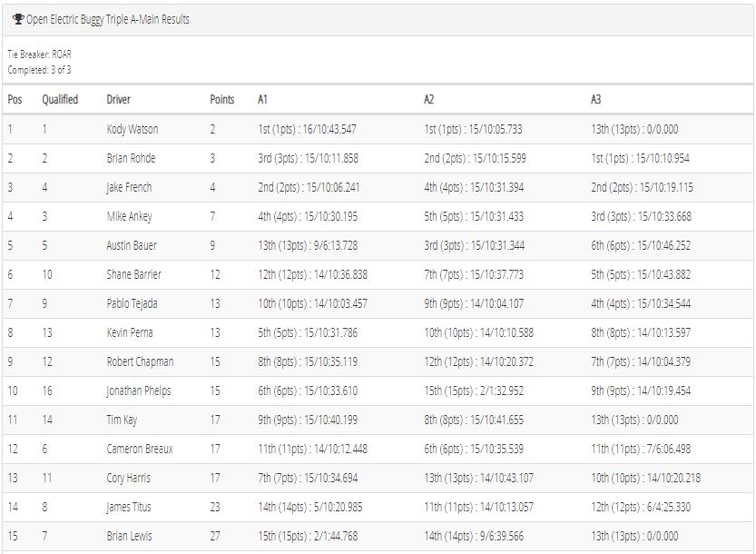Click Austin Bauer's A1 result 13th
The image size is (756, 554).
(x=308, y=245)
